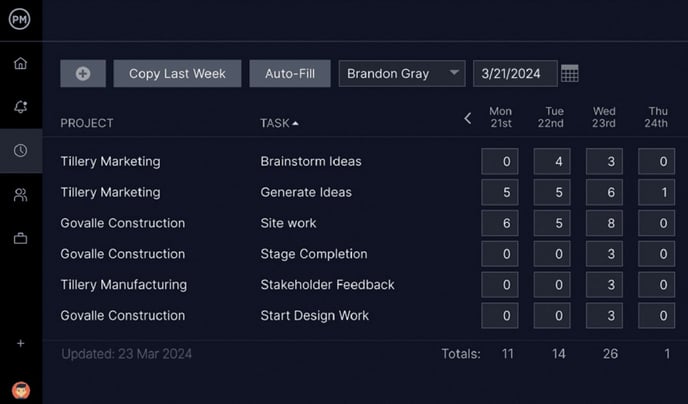
Task: Select the Brainstorm Ideas task name
Action: [x=311, y=161]
